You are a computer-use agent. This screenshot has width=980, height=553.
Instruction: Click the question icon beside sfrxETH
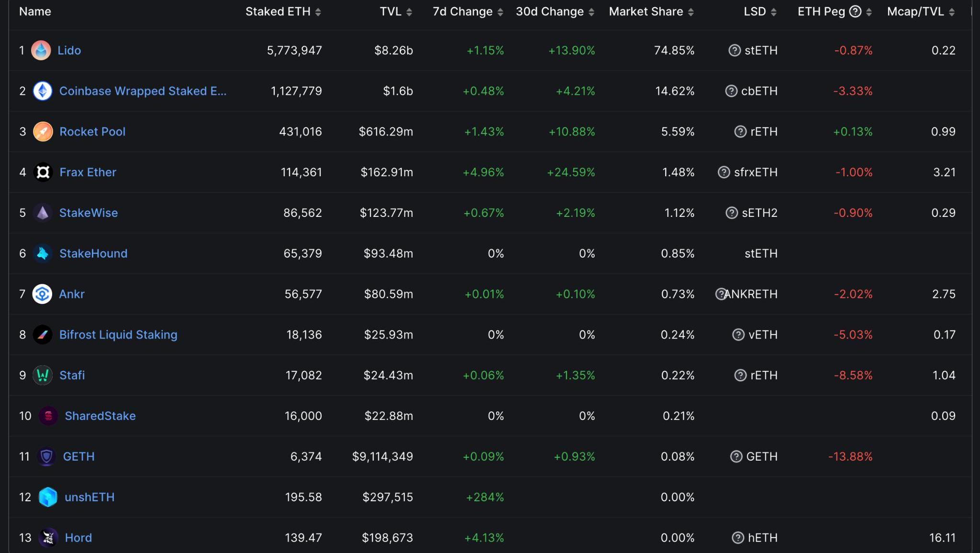pos(724,172)
